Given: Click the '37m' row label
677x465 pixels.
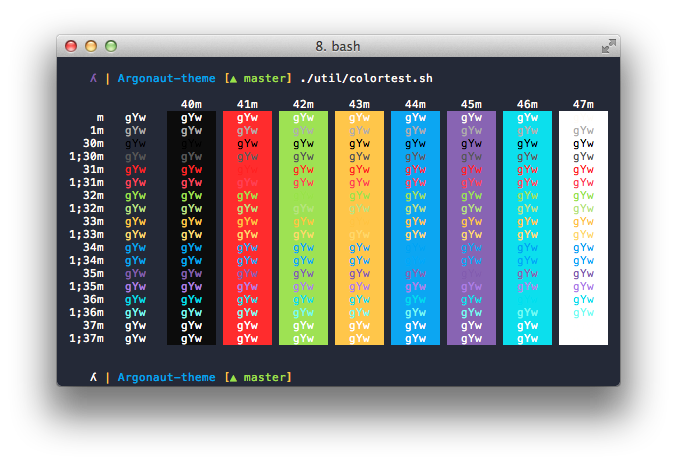Looking at the screenshot, I should (x=93, y=325).
